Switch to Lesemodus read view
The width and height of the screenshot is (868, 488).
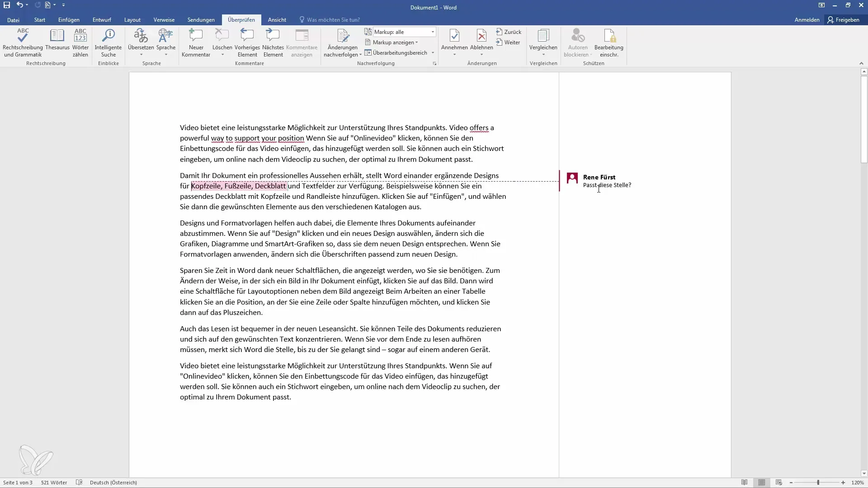coord(745,483)
